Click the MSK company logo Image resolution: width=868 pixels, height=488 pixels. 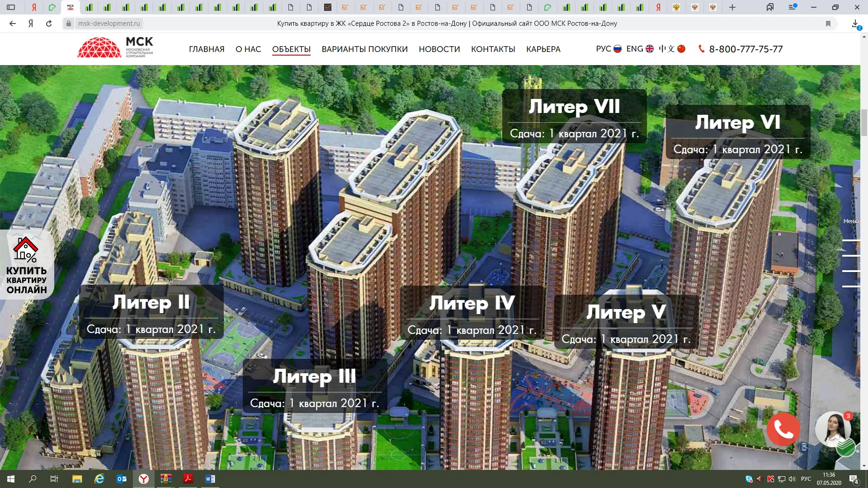coord(116,47)
